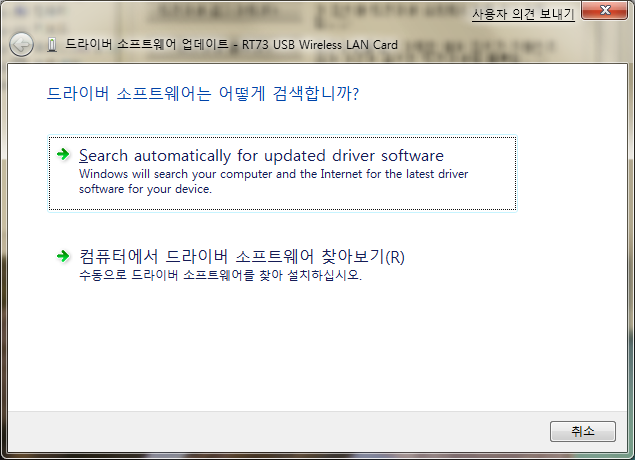Go back with the round arrow button
Image resolution: width=635 pixels, height=460 pixels.
tap(21, 44)
